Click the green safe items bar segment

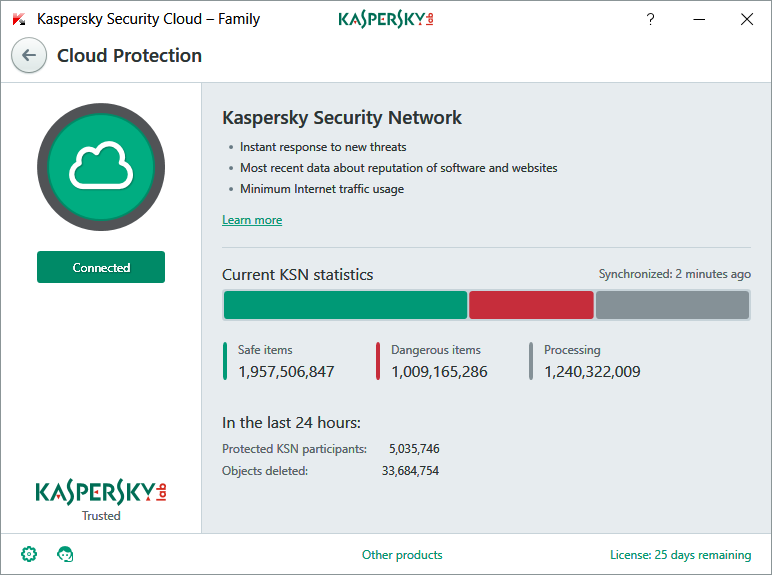[x=345, y=305]
